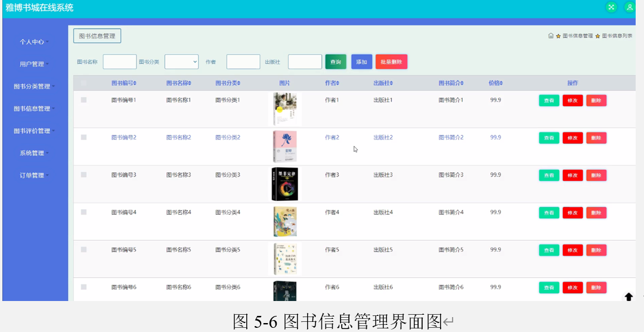This screenshot has width=644, height=332.
Task: Focus the 图书名称 search input
Action: coord(119,61)
